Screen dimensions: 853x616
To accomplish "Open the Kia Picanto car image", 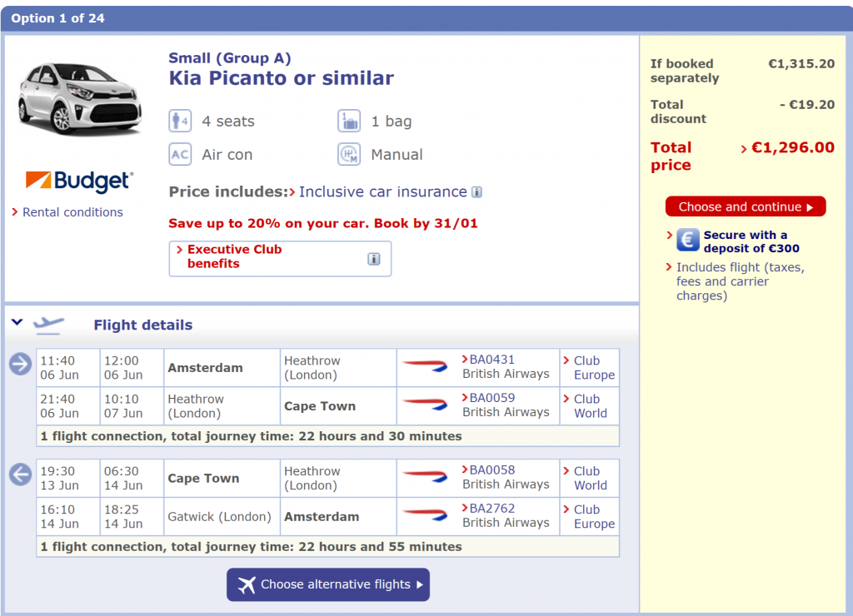I will tap(80, 98).
